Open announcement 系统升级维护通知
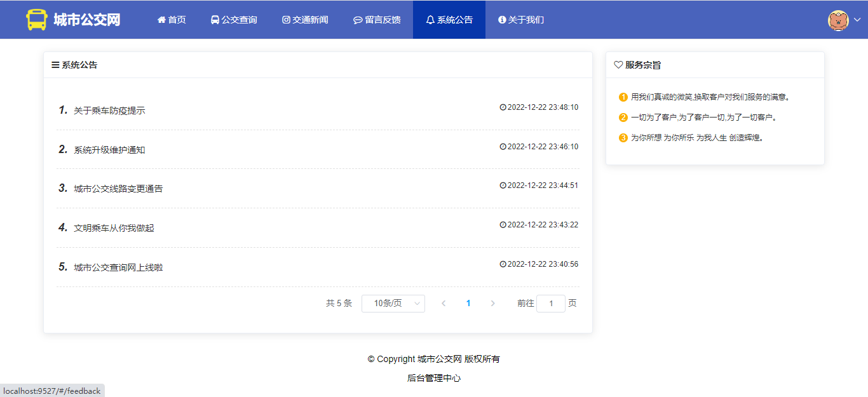 tap(109, 150)
